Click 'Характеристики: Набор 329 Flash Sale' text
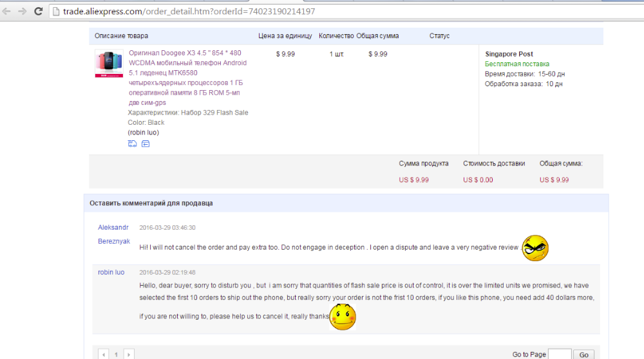This screenshot has width=644, height=359. click(187, 113)
